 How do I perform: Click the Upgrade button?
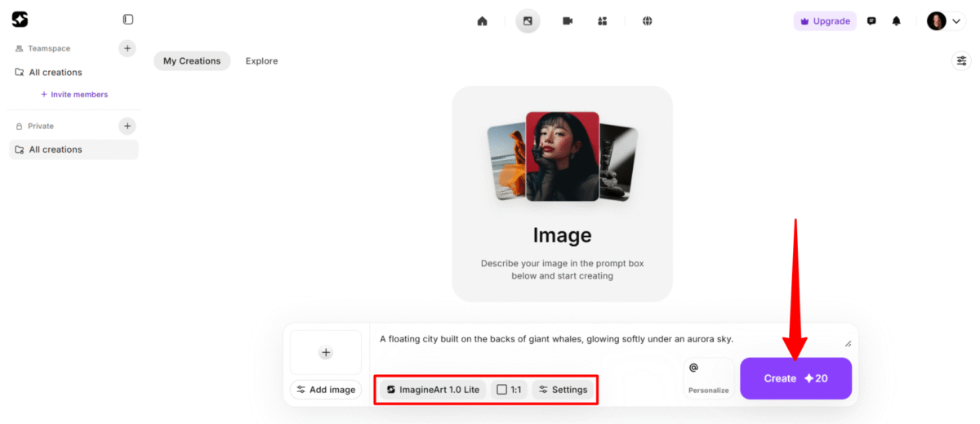click(x=825, y=21)
